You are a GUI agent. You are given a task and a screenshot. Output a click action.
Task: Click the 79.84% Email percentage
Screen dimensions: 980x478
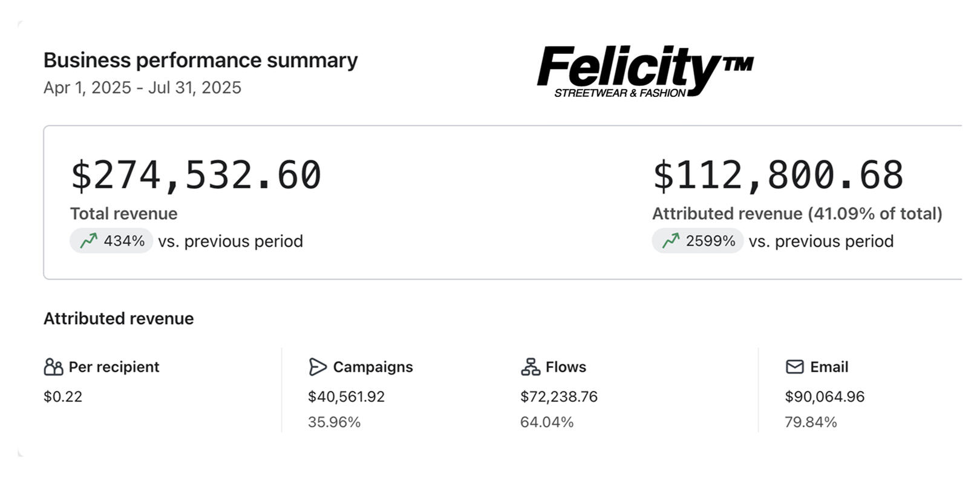tap(811, 422)
